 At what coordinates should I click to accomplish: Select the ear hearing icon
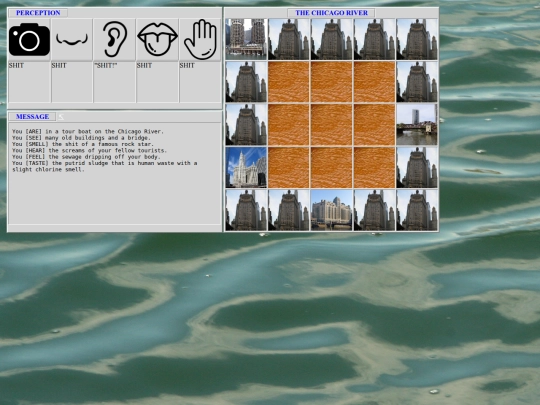tap(115, 39)
